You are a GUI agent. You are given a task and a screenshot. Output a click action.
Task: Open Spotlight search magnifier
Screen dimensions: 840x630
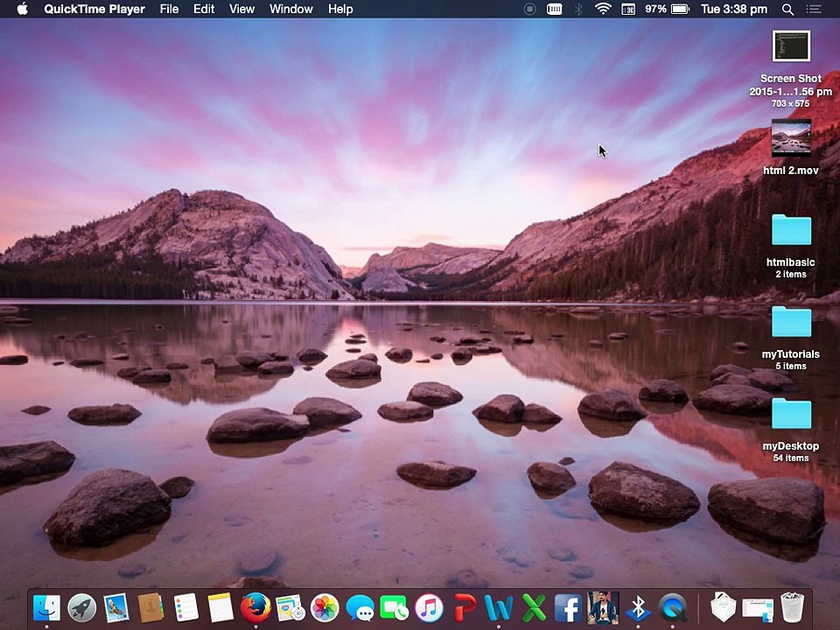(787, 9)
